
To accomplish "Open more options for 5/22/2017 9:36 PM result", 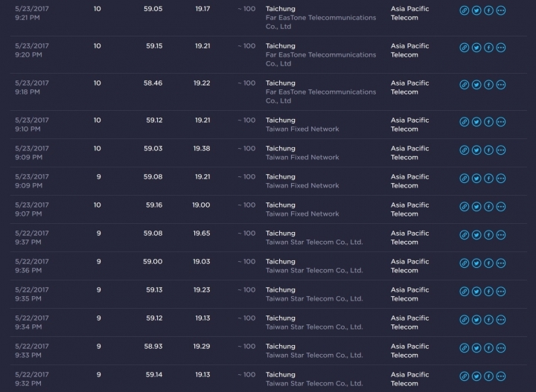I will click(501, 263).
